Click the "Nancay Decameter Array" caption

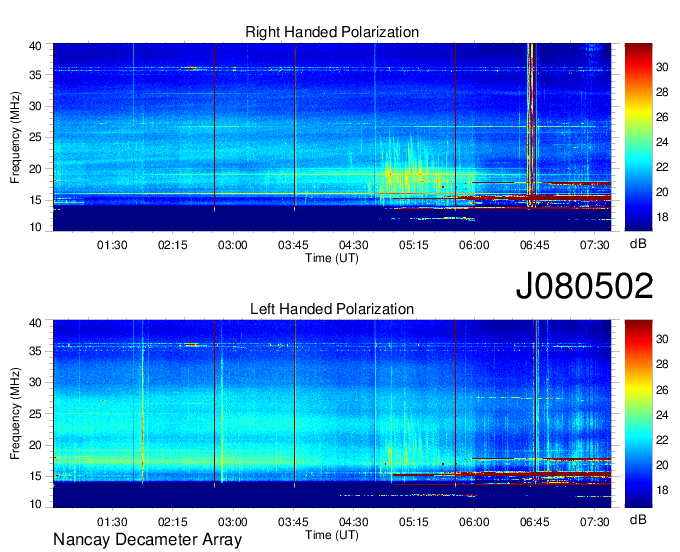(147, 539)
